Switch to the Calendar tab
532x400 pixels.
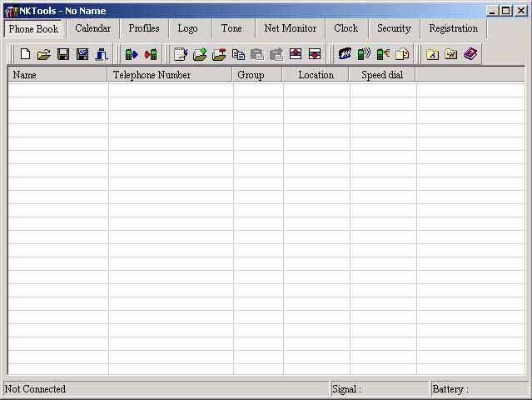[92, 28]
